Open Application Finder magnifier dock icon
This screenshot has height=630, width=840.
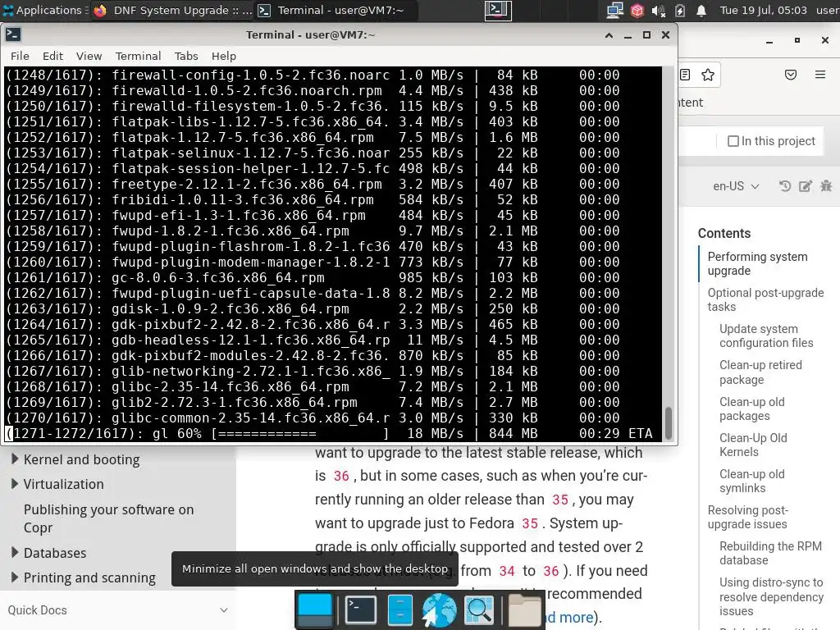(x=478, y=610)
